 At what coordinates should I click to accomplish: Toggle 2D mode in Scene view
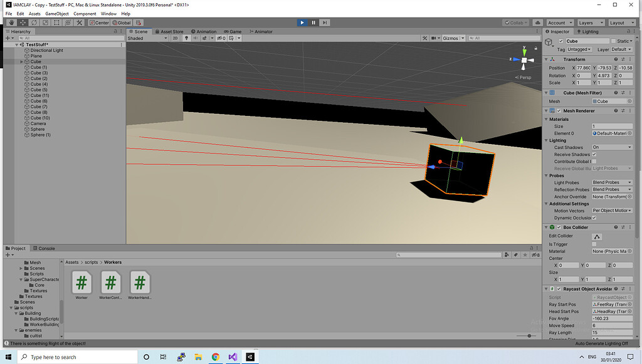point(175,38)
